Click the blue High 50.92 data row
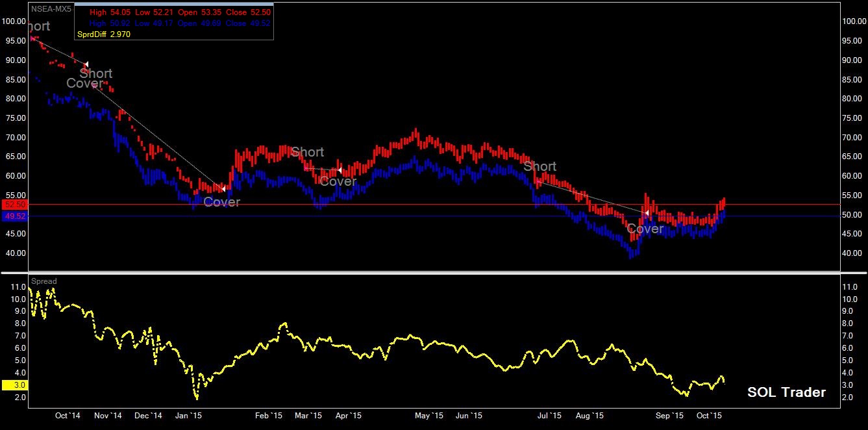868x430 pixels. click(180, 23)
